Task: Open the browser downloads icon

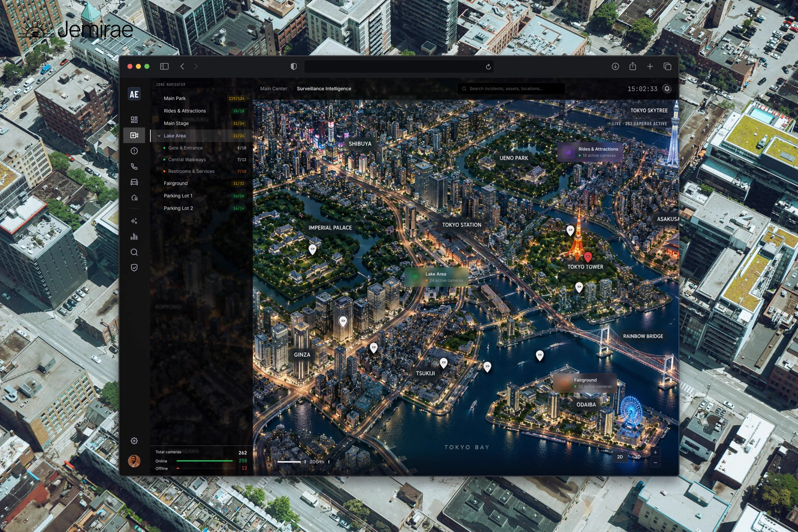Action: point(615,67)
